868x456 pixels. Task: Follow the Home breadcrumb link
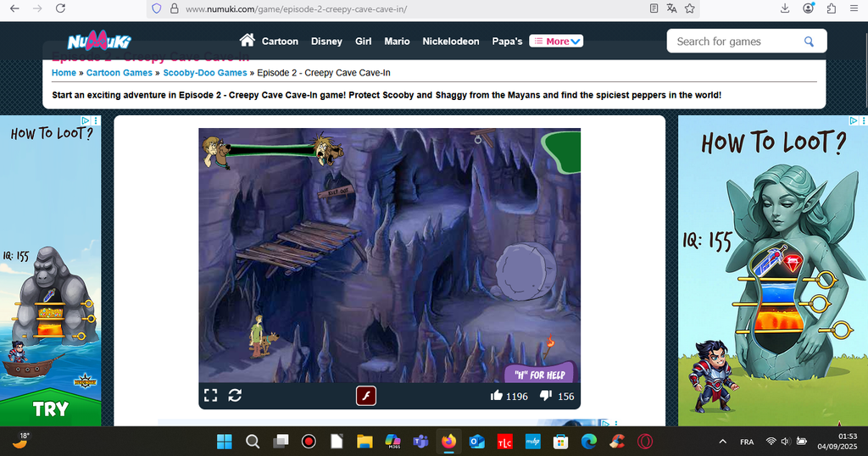(x=64, y=73)
